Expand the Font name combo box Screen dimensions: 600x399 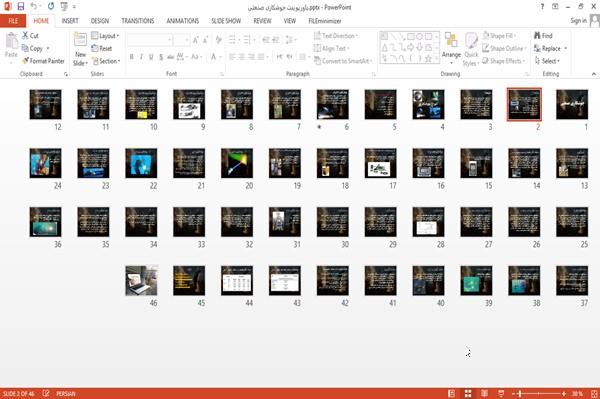point(169,40)
